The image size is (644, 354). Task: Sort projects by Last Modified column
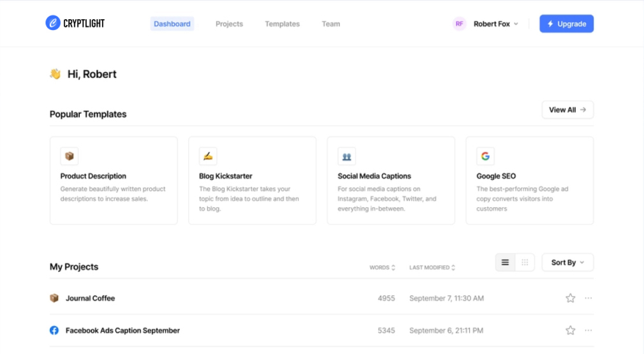pos(432,268)
